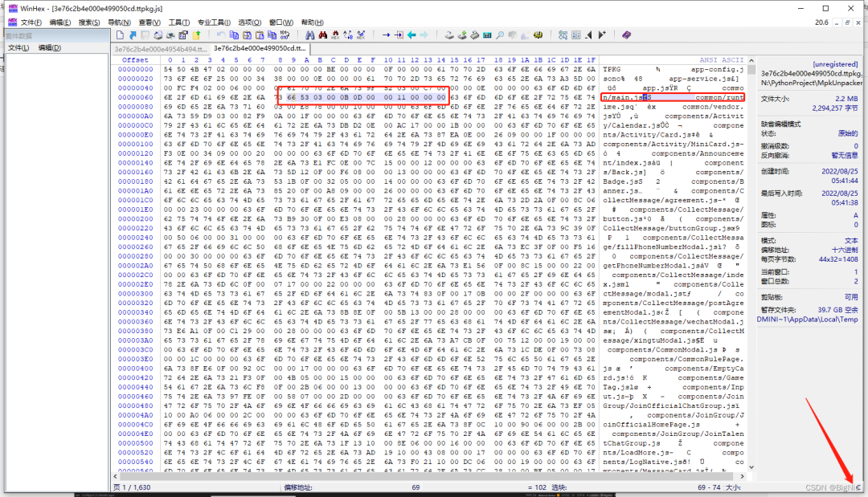This screenshot has width=868, height=497.
Task: Click the = 102 status bar value
Action: [536, 487]
